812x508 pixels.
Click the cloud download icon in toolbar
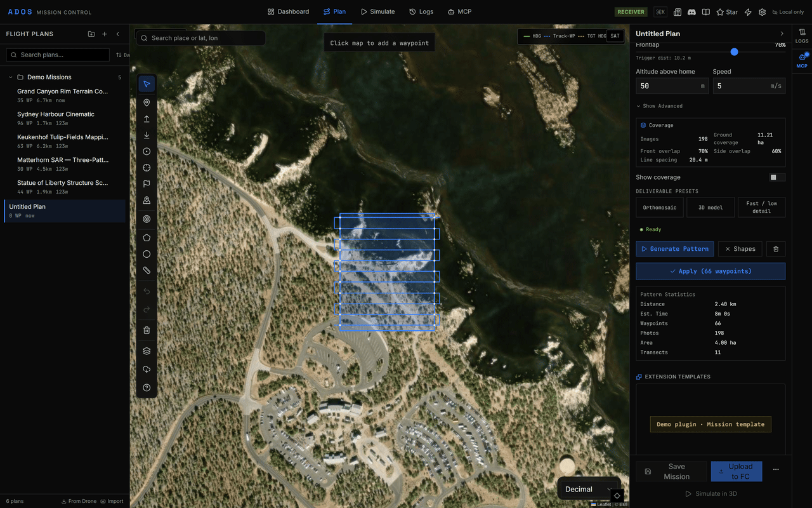(x=147, y=370)
